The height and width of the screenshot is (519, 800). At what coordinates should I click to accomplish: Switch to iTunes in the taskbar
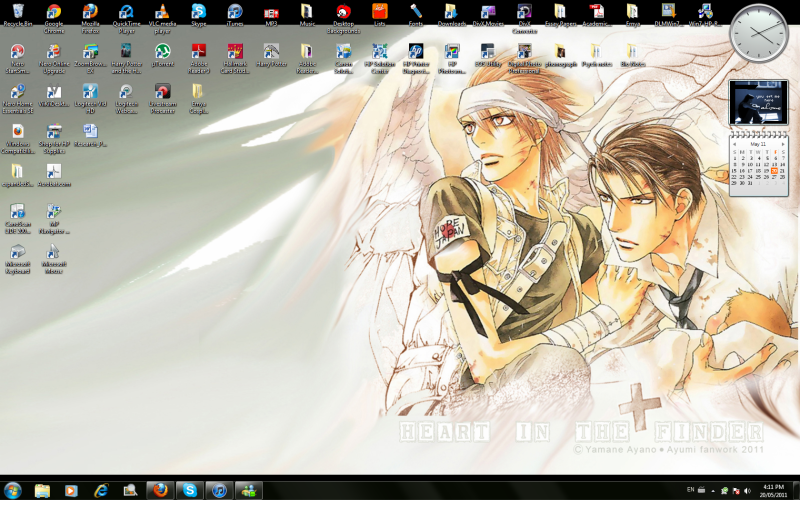point(219,490)
